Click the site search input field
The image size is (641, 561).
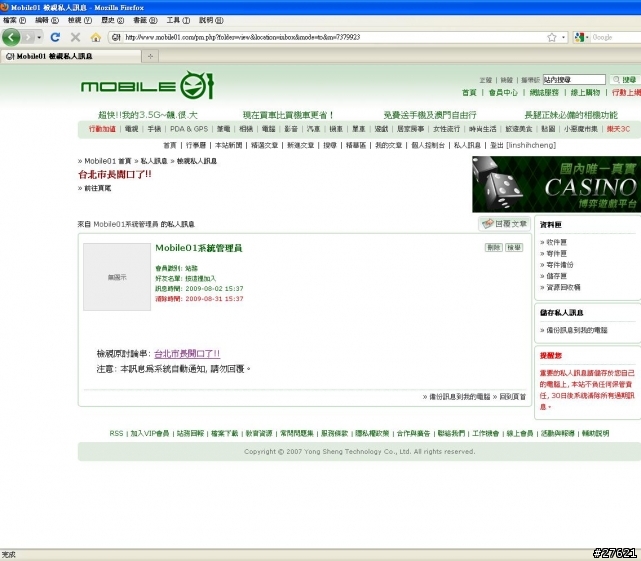click(574, 79)
